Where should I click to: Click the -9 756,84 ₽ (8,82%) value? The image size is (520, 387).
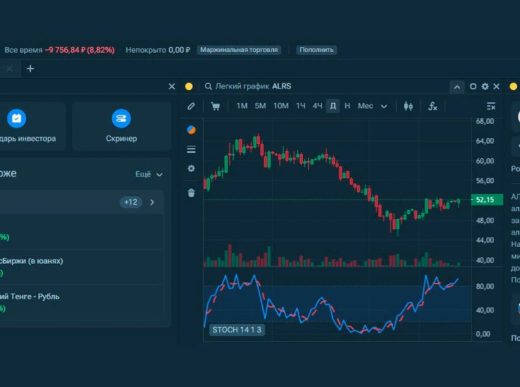[x=80, y=50]
